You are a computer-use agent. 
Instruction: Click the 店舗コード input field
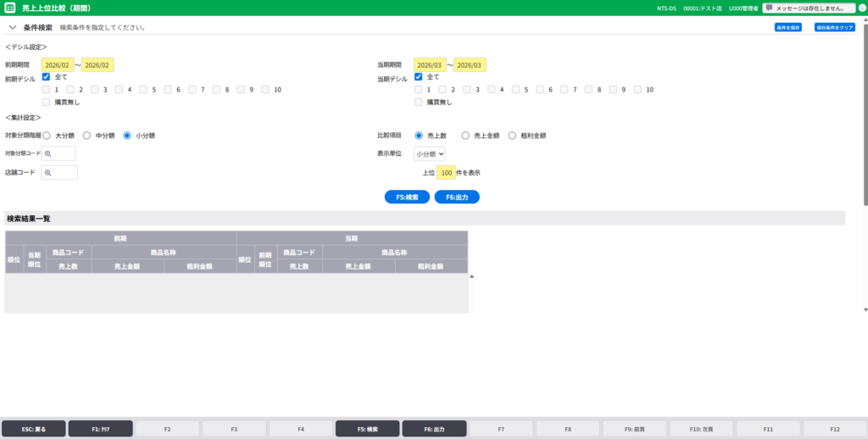coord(60,173)
